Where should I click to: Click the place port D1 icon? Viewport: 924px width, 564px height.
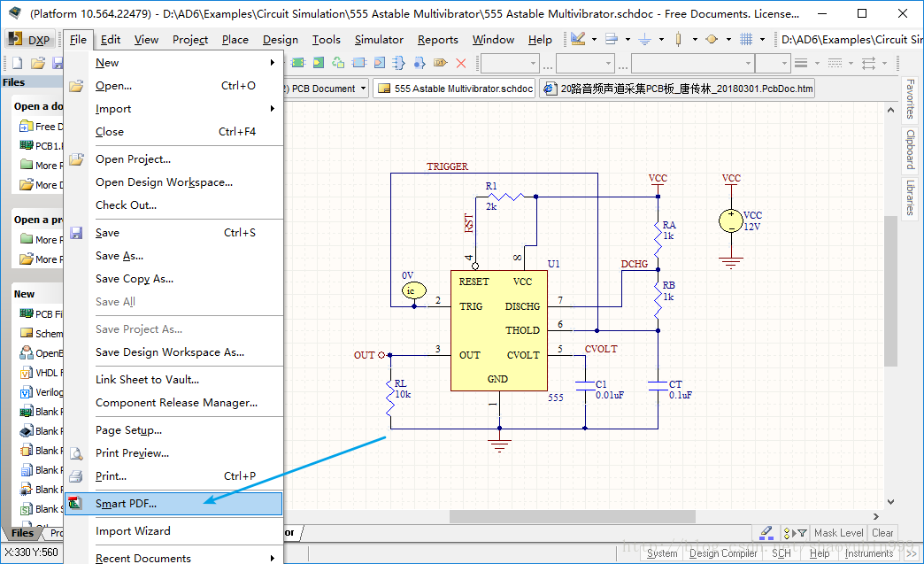pos(440,63)
